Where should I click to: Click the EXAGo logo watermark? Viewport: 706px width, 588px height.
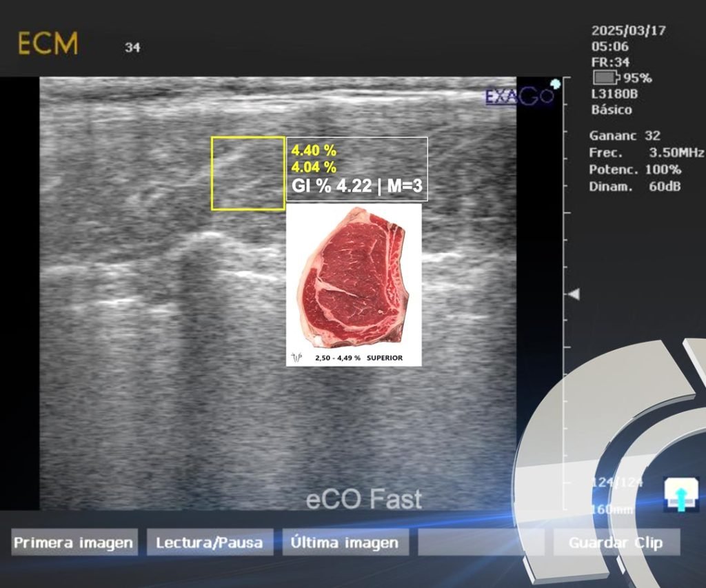click(519, 97)
